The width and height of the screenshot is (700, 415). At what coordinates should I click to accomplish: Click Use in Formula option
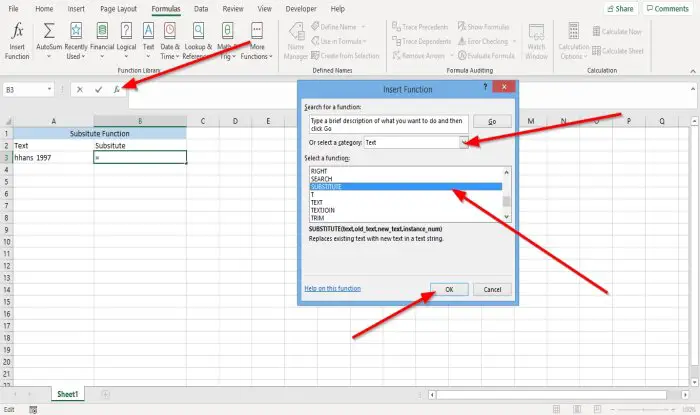(x=338, y=41)
